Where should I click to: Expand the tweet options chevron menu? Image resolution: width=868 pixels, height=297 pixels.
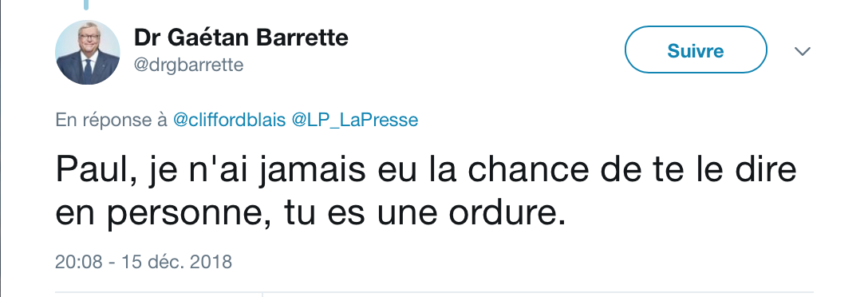coord(802,52)
